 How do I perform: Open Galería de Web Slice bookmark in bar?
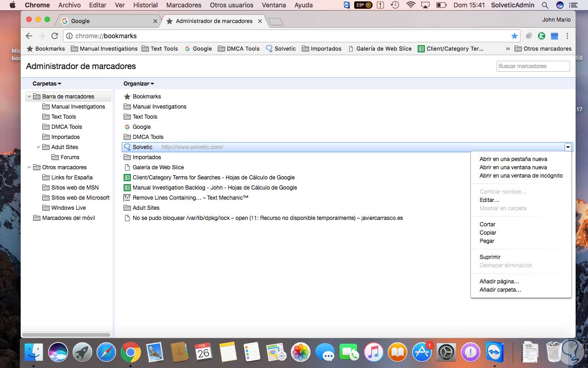pyautogui.click(x=380, y=49)
